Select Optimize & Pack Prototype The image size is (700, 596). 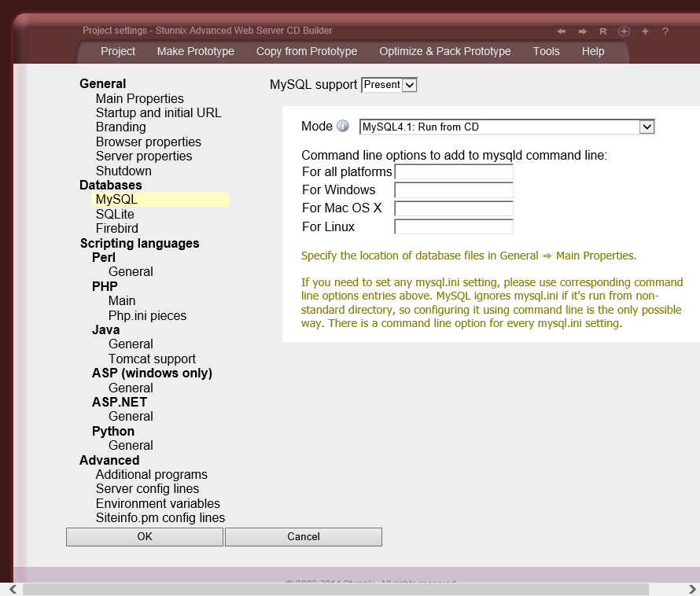coord(444,51)
